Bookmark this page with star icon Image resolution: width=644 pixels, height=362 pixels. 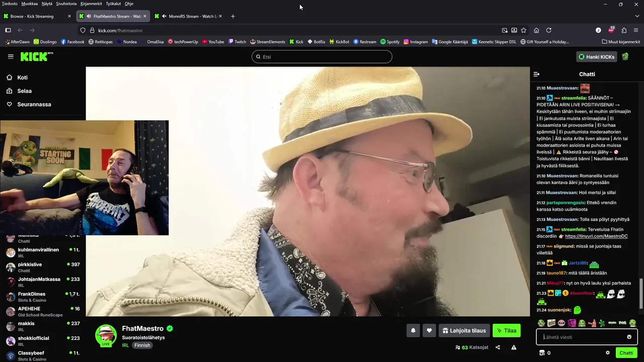(524, 30)
